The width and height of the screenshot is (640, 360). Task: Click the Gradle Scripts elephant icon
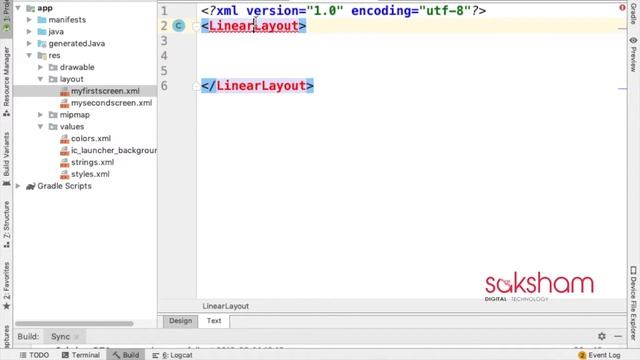(31, 186)
